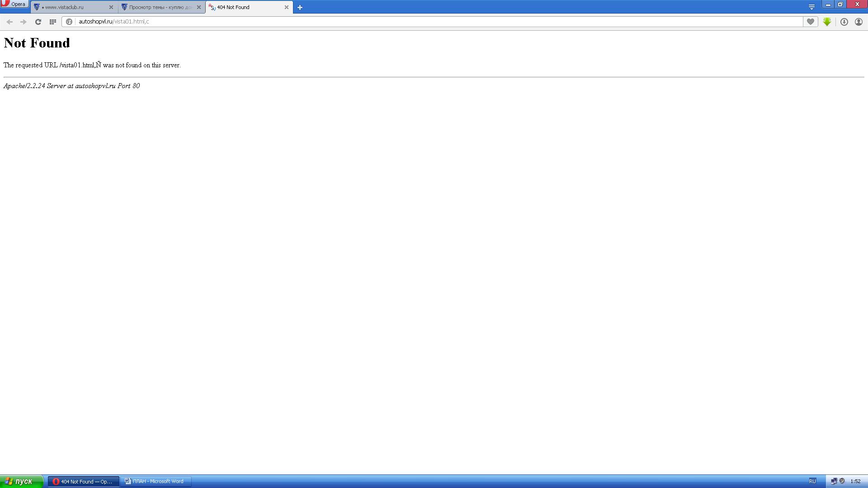This screenshot has height=488, width=868.
Task: Click the Reload page icon
Action: pyautogui.click(x=38, y=22)
